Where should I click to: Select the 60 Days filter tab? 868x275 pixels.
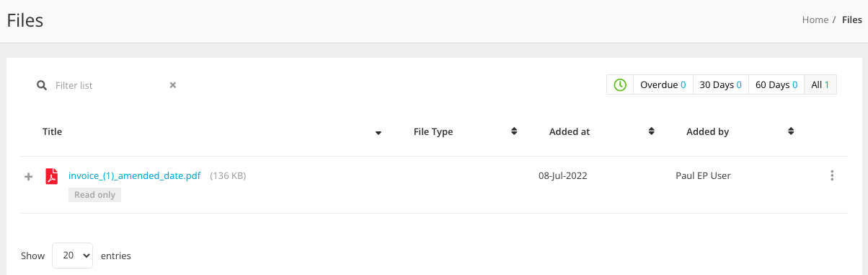(776, 85)
